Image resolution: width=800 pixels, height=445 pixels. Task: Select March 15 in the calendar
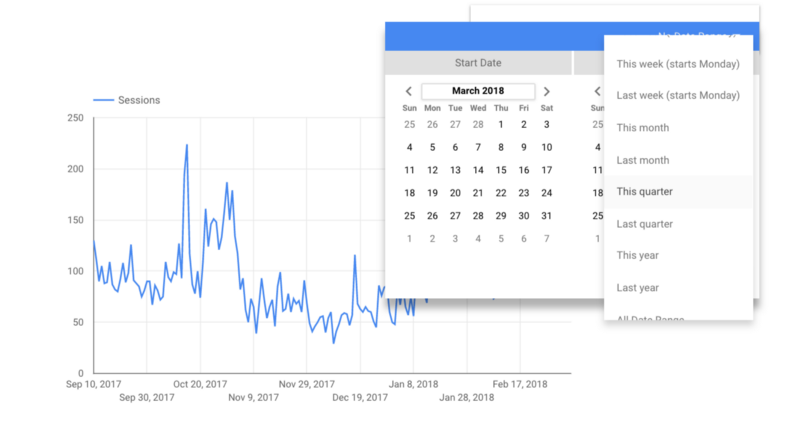pyautogui.click(x=501, y=170)
